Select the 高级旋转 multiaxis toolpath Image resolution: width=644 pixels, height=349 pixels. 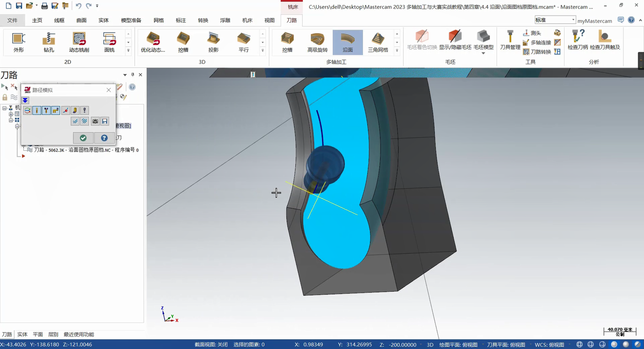coord(317,42)
